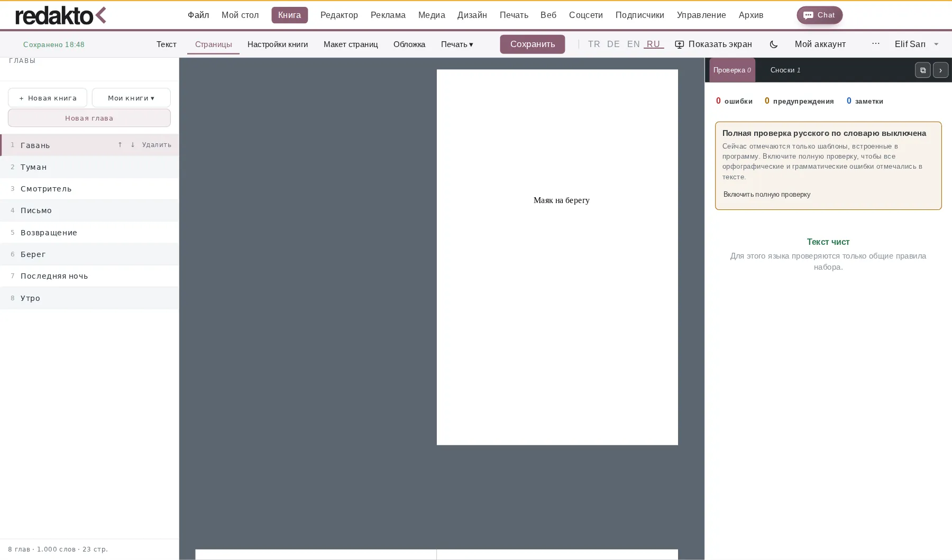Open the Chat bubble button
952x560 pixels.
pyautogui.click(x=819, y=15)
